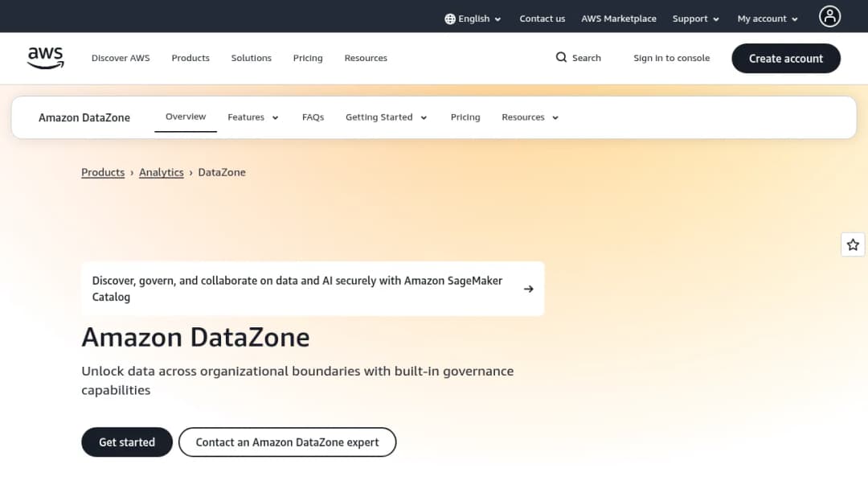Expand the Support dropdown chevron
This screenshot has height=489, width=868.
click(716, 19)
